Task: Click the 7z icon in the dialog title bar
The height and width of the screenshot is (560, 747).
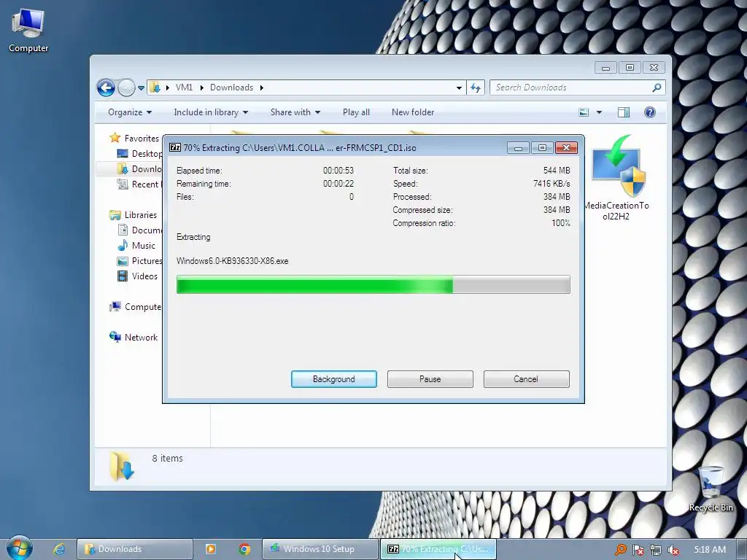Action: [x=175, y=147]
